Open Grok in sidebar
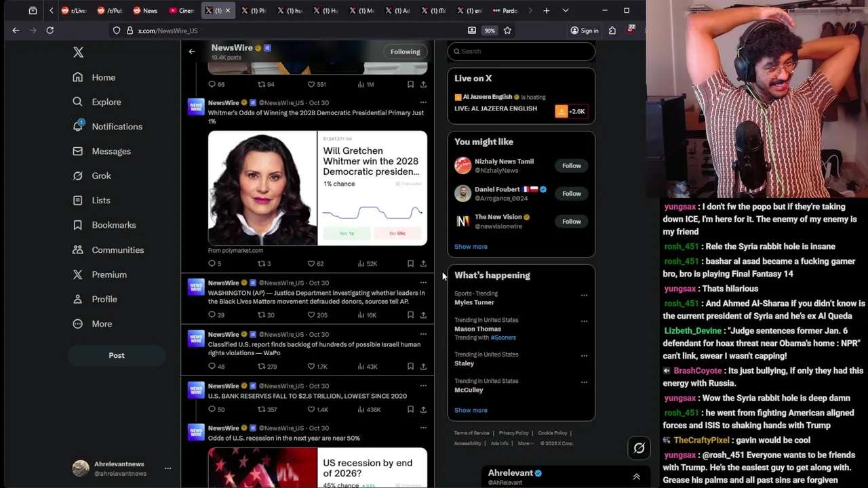The width and height of the screenshot is (868, 488). coord(92,176)
